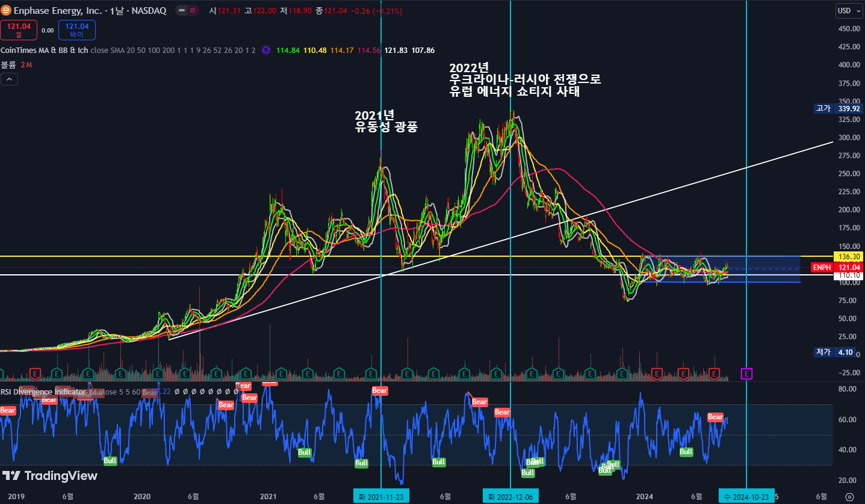Click the blue 121.04 buy button
Screen dimensions: 865x504
[x=77, y=29]
